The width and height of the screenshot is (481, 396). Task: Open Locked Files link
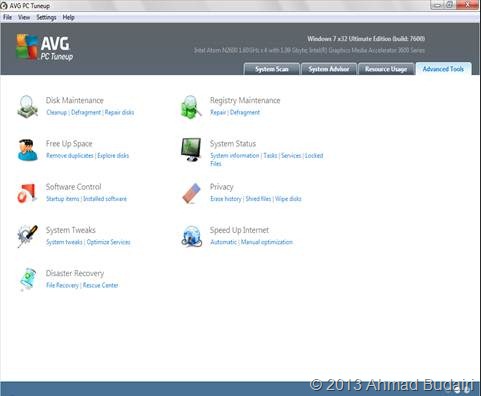pos(314,156)
